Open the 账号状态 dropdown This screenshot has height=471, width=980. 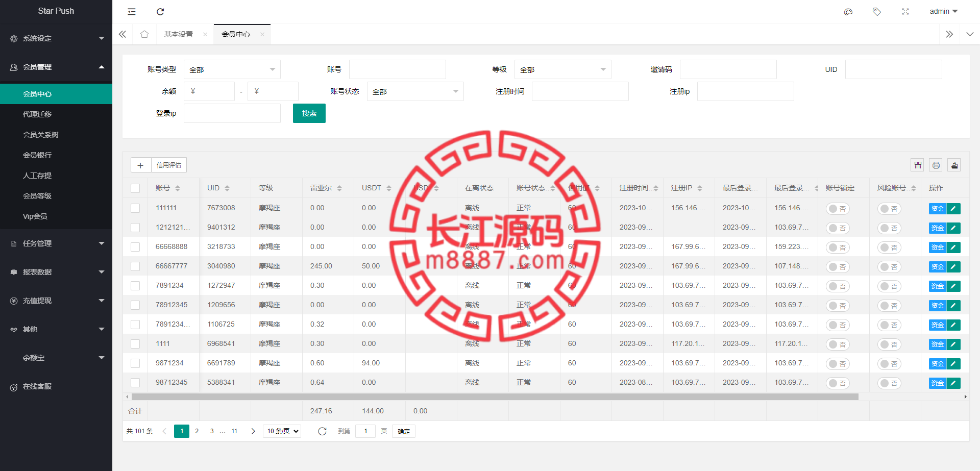(415, 91)
